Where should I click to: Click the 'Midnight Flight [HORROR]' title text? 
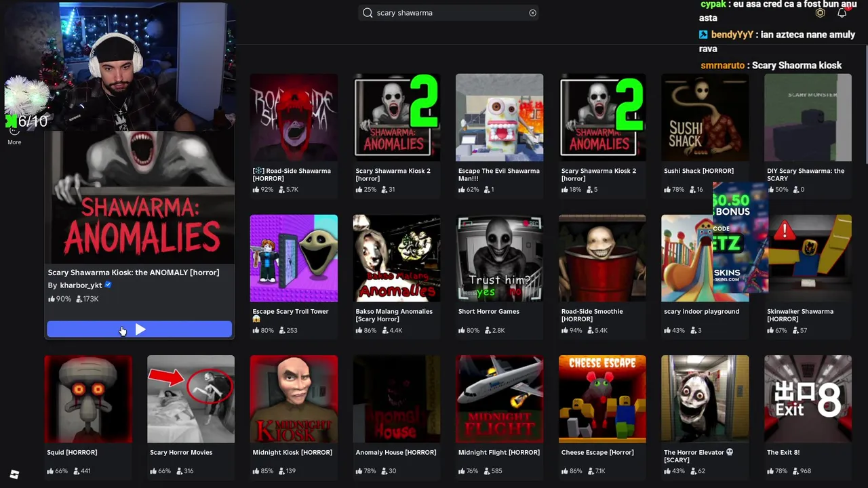(499, 452)
